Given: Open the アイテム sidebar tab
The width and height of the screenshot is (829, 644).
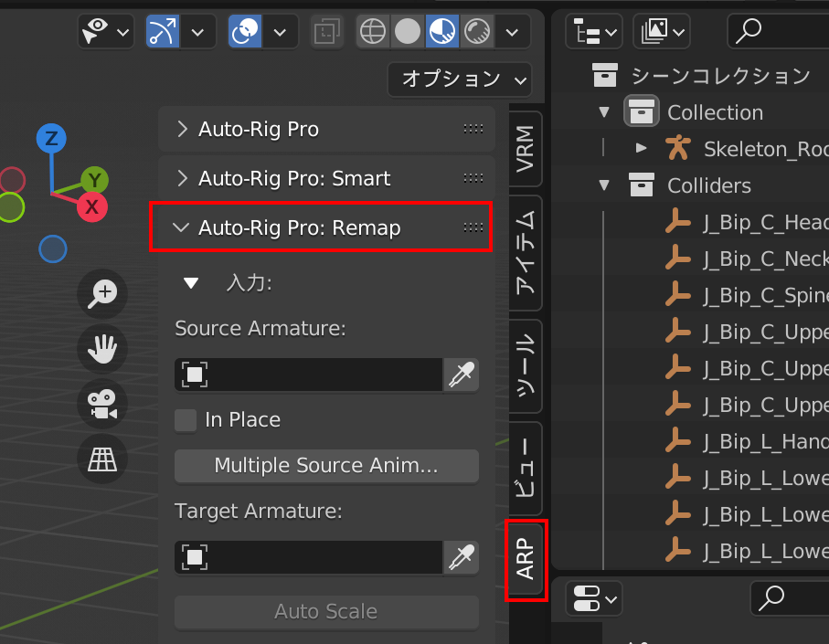Looking at the screenshot, I should 525,252.
